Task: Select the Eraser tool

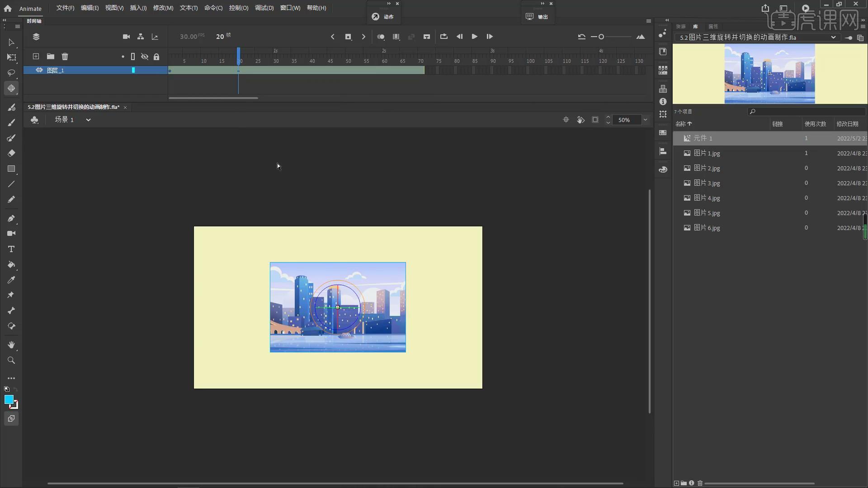Action: click(11, 153)
